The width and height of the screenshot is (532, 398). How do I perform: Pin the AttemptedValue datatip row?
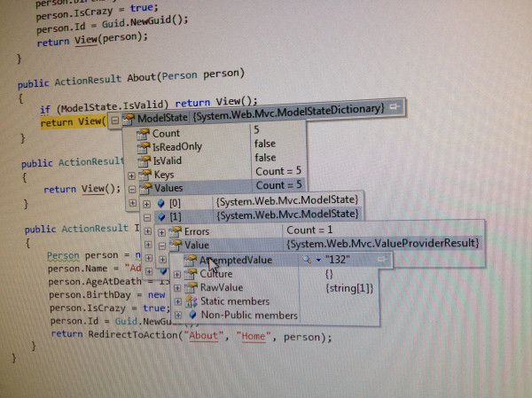point(382,260)
